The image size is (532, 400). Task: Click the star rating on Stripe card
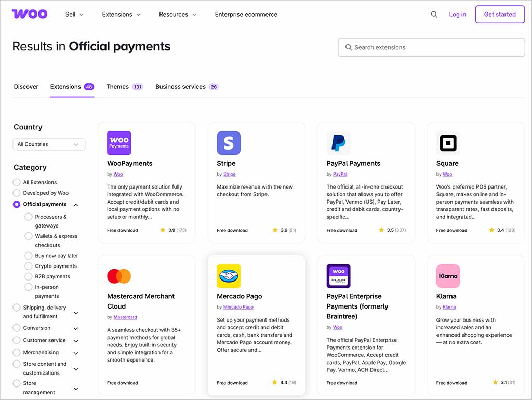(284, 230)
